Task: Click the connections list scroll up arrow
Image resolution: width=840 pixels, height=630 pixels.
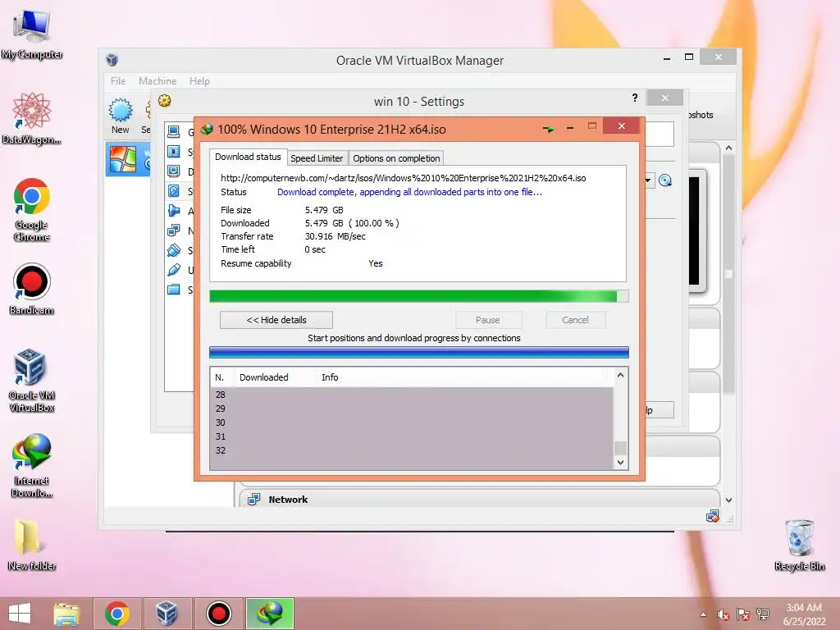Action: pos(620,375)
